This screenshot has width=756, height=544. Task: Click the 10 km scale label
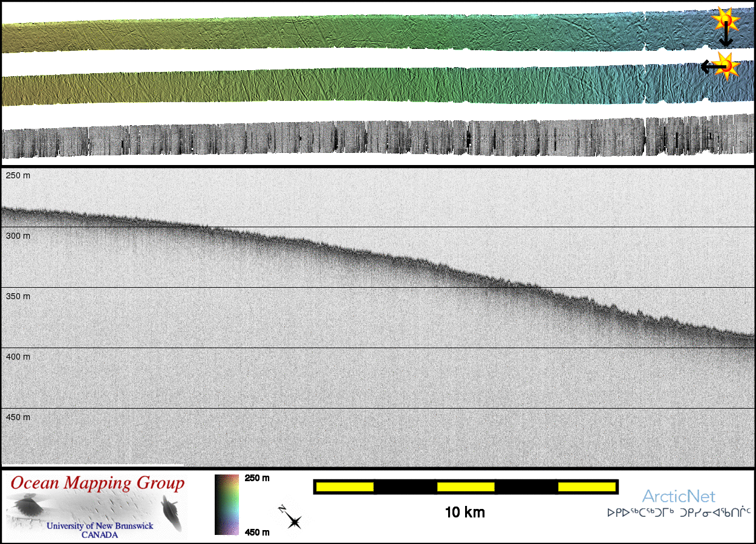point(464,513)
